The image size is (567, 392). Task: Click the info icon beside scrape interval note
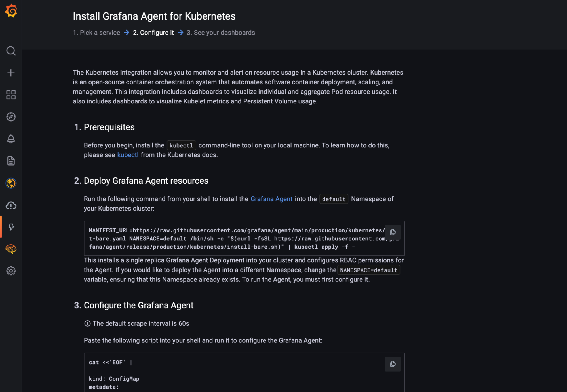coord(87,323)
